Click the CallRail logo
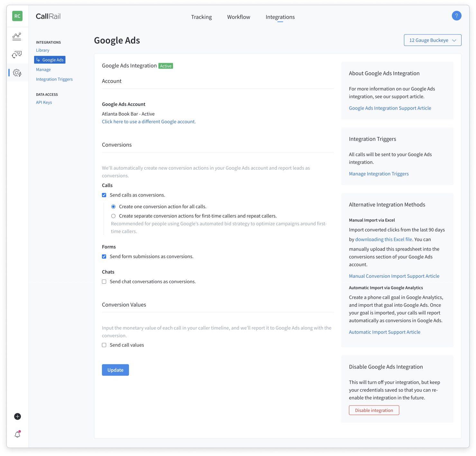Screen dimensions: 476x456 click(x=48, y=16)
